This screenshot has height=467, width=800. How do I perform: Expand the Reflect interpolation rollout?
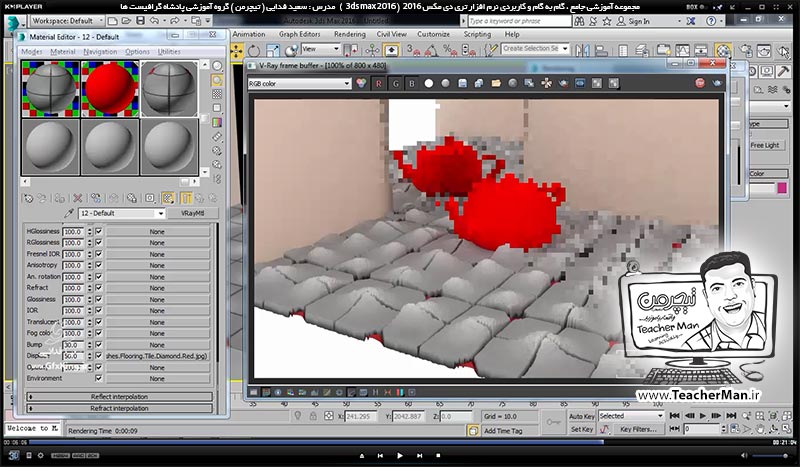coord(119,397)
